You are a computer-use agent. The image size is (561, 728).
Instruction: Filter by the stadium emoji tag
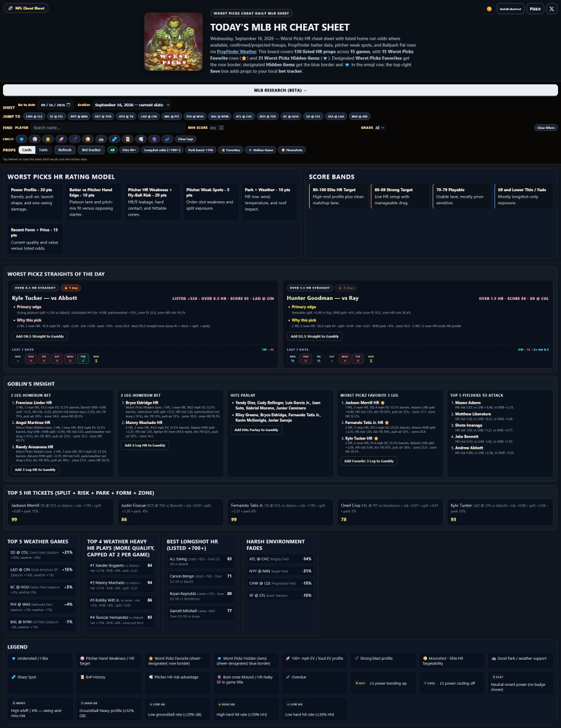[101, 139]
